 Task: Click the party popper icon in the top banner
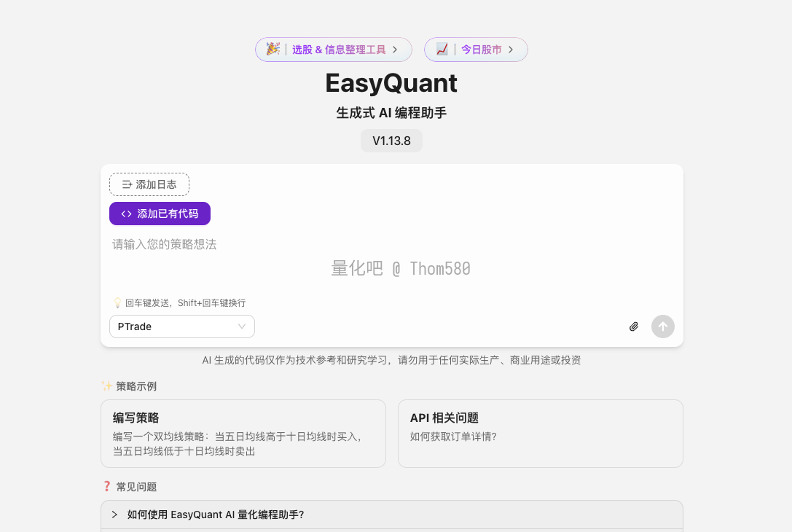tap(273, 49)
